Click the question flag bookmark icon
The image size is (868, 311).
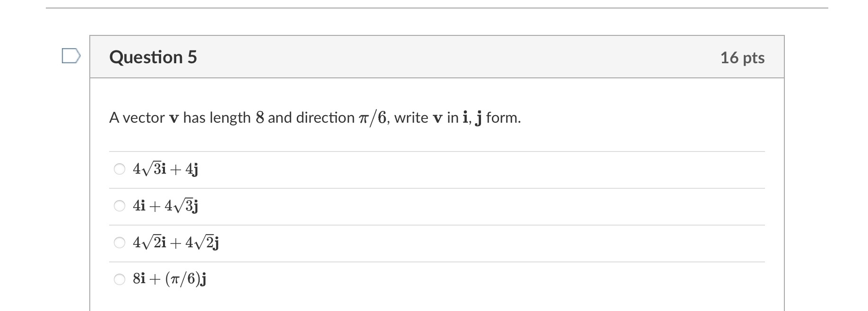(72, 56)
